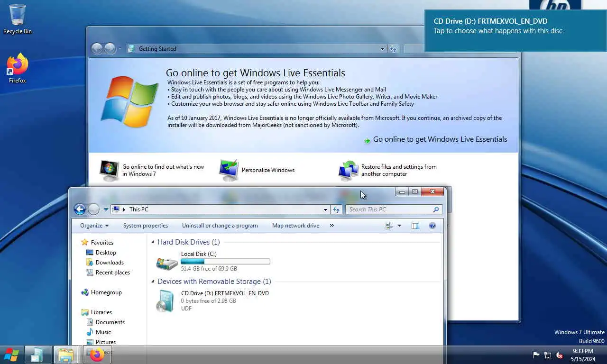The image size is (607, 364).
Task: Open the Start menu
Action: [11, 355]
